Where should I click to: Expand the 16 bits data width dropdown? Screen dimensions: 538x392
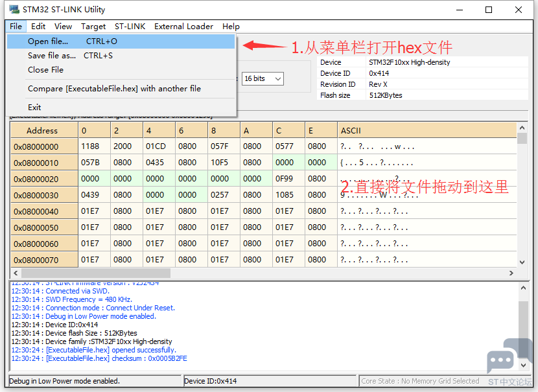[x=263, y=78]
